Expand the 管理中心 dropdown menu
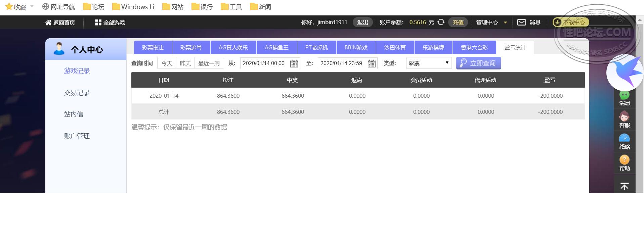This screenshot has width=644, height=234. [491, 22]
